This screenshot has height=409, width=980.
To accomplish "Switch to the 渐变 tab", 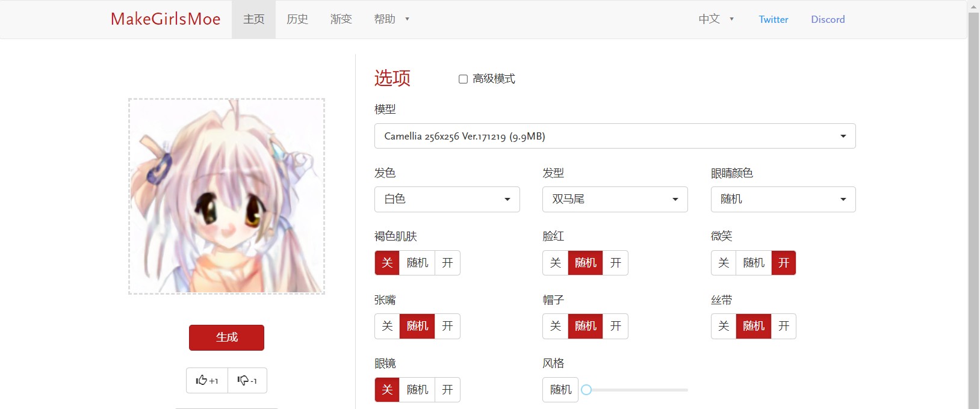I will (341, 19).
